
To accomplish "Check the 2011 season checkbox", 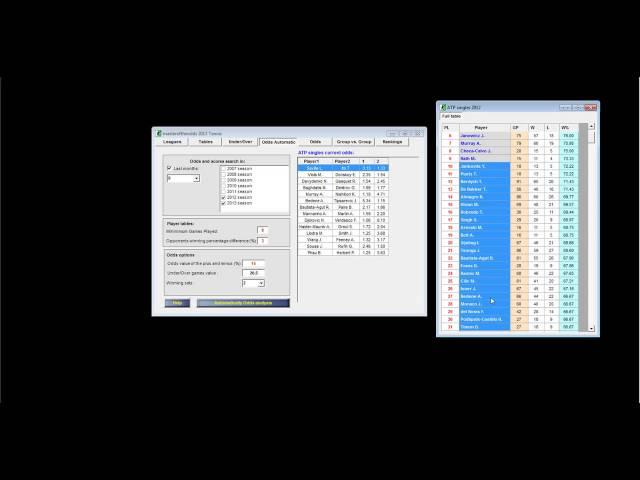I will click(x=223, y=193).
